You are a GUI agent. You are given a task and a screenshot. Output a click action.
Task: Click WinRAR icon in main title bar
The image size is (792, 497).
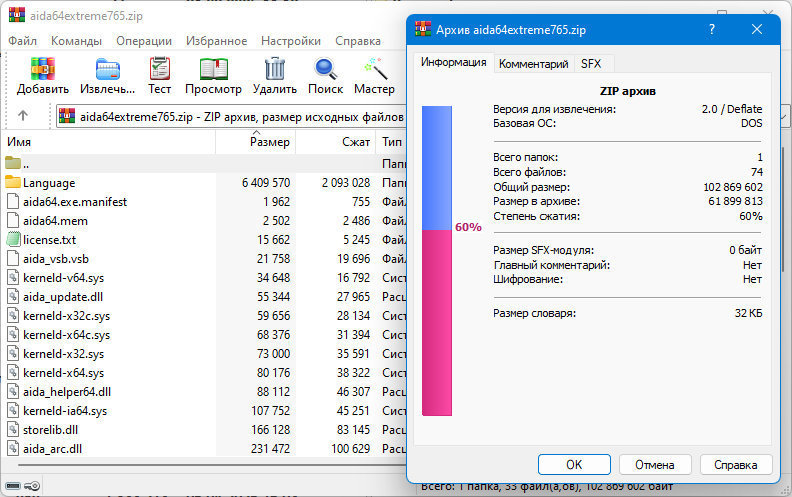[17, 15]
